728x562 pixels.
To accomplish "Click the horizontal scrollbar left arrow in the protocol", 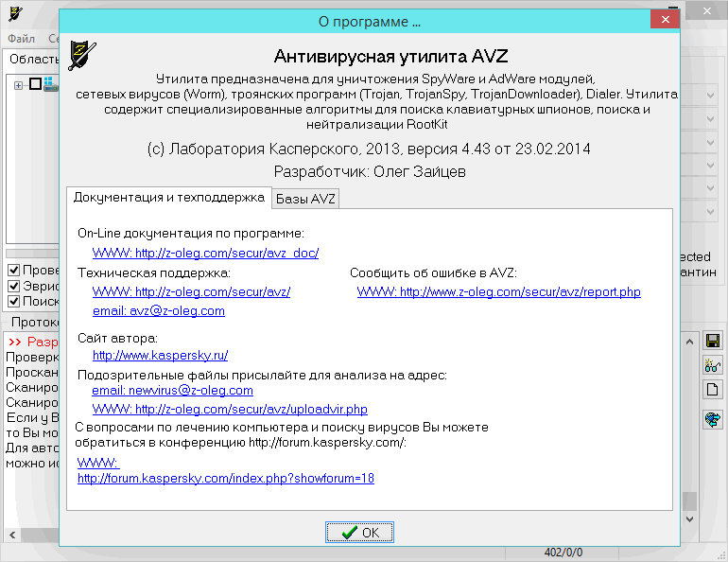I will (12, 536).
